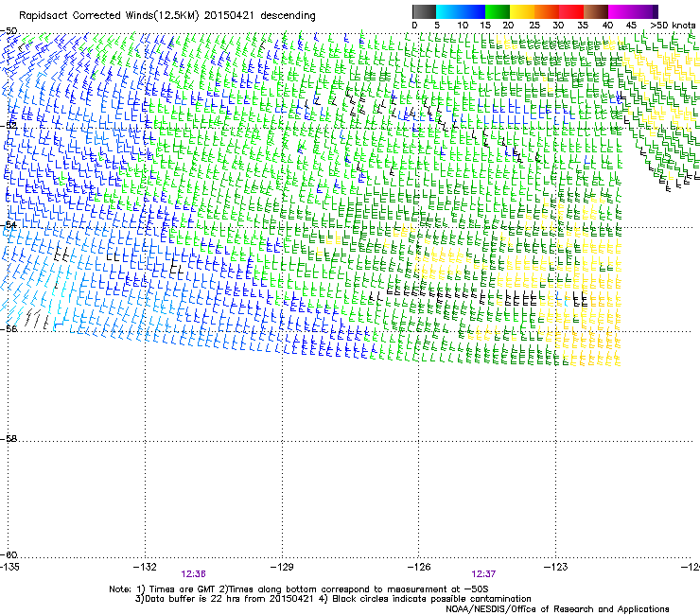This screenshot has height=615, width=700.
Task: Click the purple time label '12:36'
Action: (193, 574)
